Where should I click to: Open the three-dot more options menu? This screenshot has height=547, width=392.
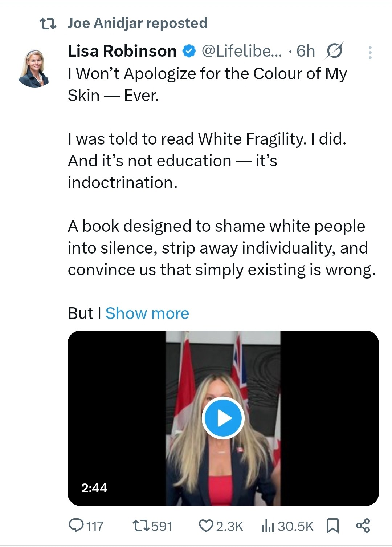pyautogui.click(x=370, y=53)
